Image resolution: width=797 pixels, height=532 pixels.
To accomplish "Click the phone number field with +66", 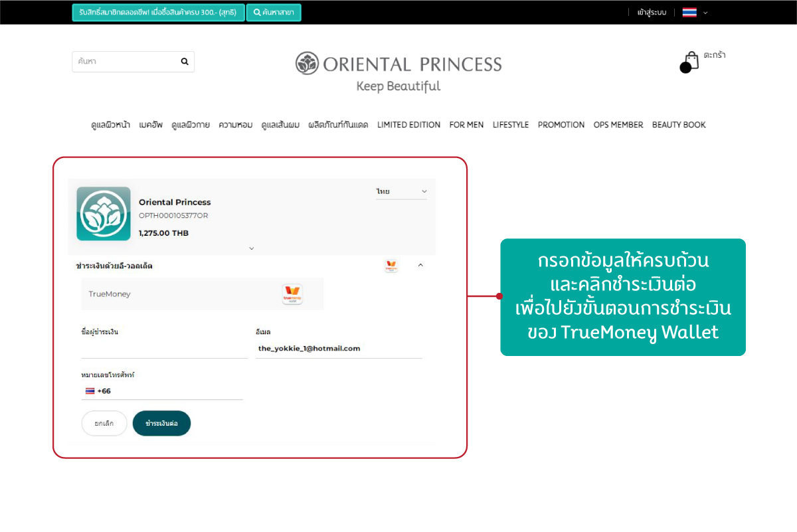I will [x=162, y=391].
